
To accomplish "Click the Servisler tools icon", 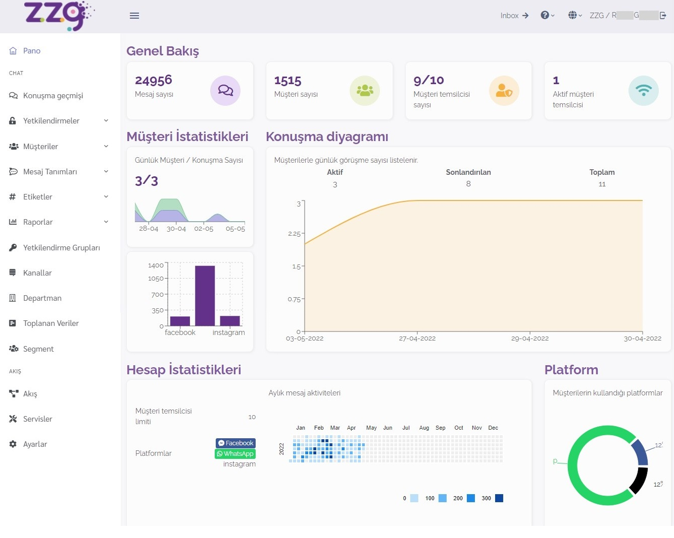I will 13,419.
